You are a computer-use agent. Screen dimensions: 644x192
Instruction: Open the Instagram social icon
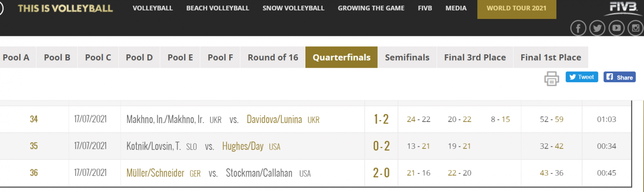click(635, 28)
